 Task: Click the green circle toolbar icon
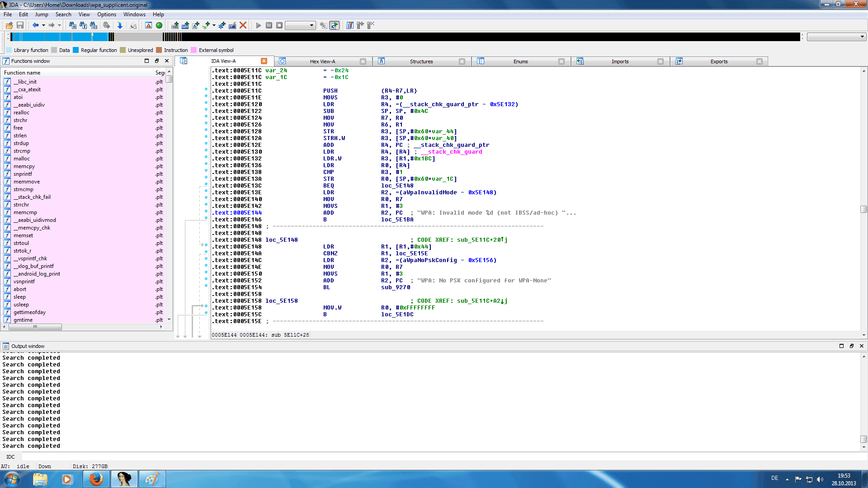tap(159, 25)
